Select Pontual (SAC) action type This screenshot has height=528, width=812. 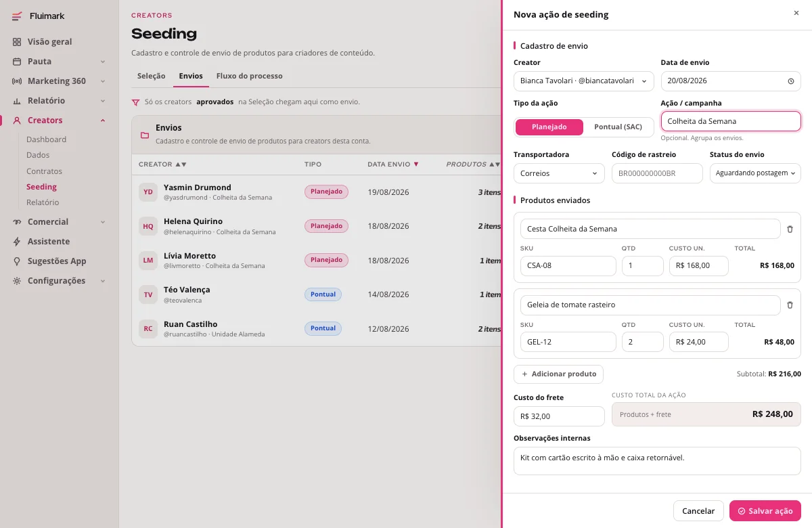618,127
